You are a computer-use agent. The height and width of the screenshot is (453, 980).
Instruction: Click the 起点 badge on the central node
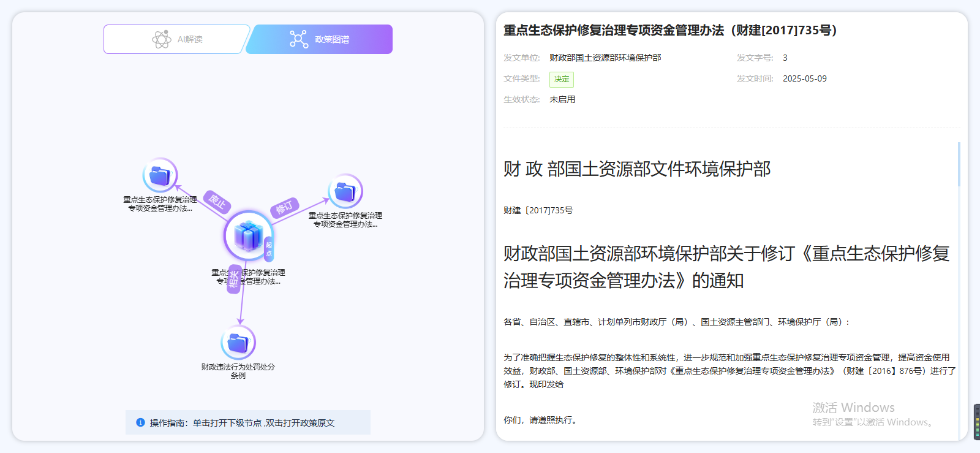[x=269, y=249]
